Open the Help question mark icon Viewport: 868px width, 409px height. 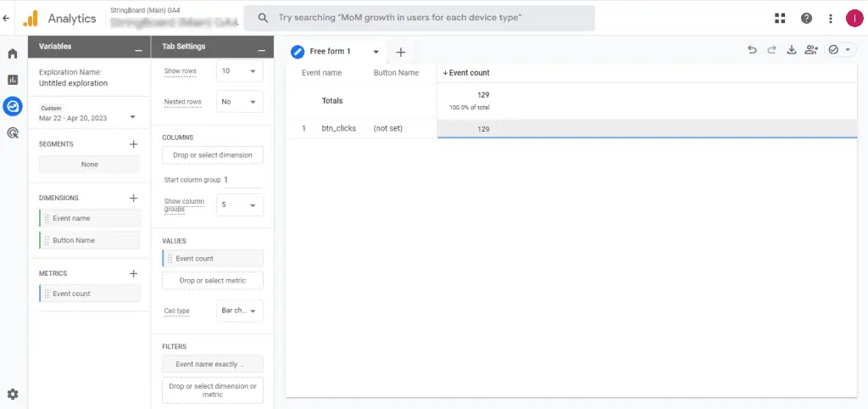[807, 19]
